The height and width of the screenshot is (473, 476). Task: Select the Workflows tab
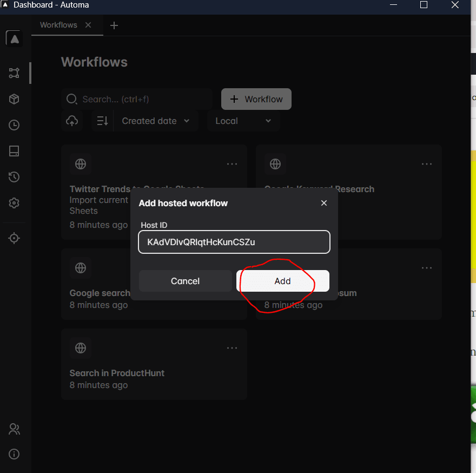click(x=58, y=25)
